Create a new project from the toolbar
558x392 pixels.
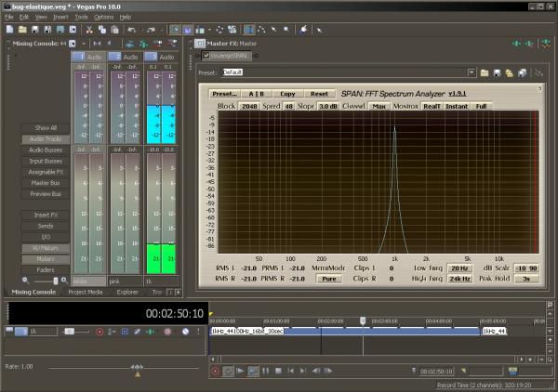[x=10, y=30]
